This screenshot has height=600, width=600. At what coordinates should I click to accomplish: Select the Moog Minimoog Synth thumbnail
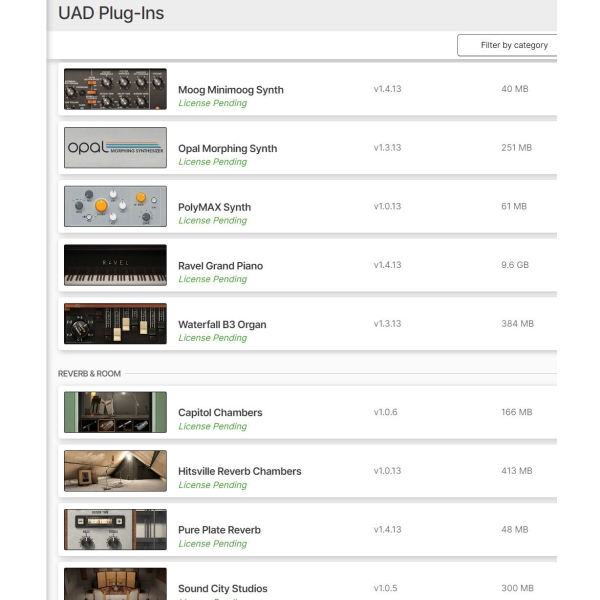click(115, 89)
